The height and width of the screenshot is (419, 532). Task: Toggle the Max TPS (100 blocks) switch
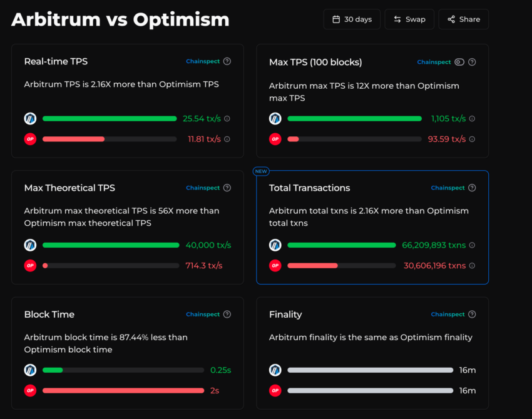coord(459,62)
